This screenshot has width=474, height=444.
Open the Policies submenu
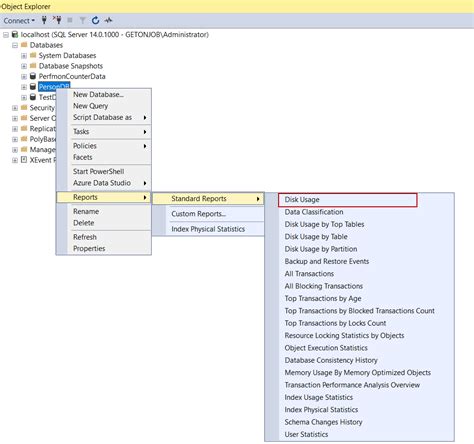click(x=104, y=146)
